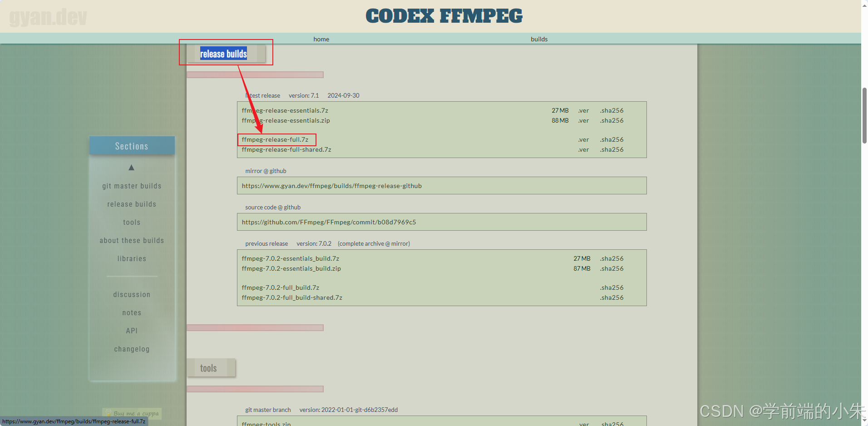The height and width of the screenshot is (426, 868).
Task: Open discussion from the sidebar
Action: [x=132, y=295]
